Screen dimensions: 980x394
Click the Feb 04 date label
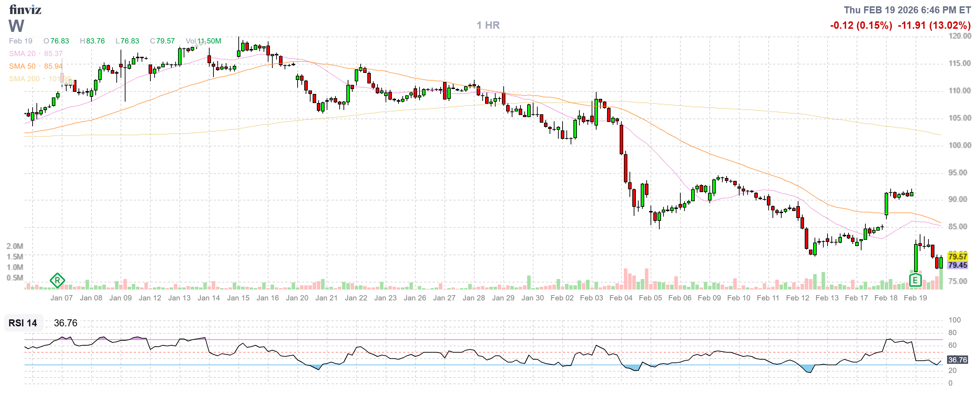tap(621, 298)
